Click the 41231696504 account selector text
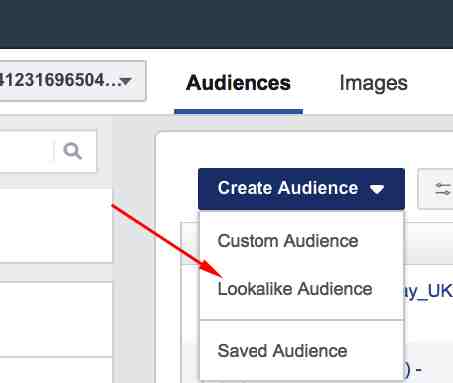Viewport: 453px width, 383px height. click(x=59, y=80)
